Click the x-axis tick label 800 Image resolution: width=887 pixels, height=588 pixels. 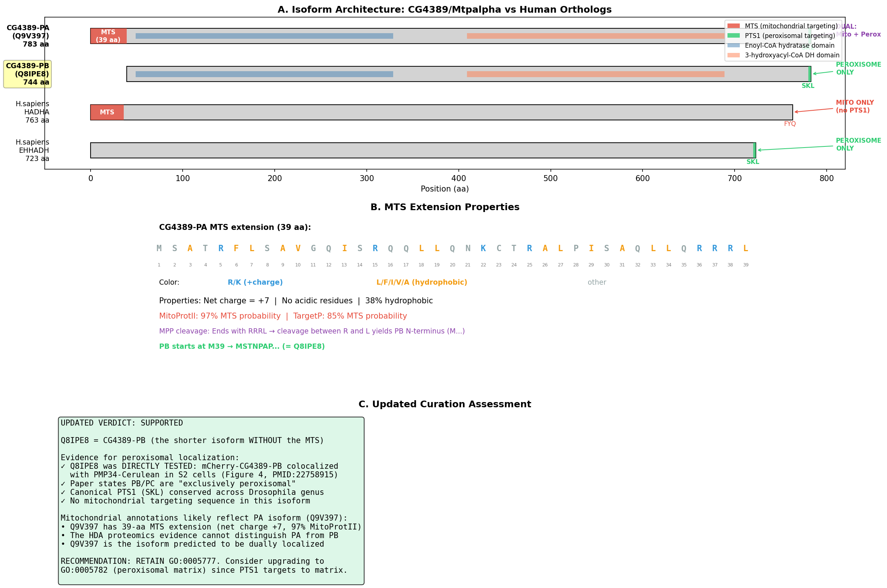827,179
